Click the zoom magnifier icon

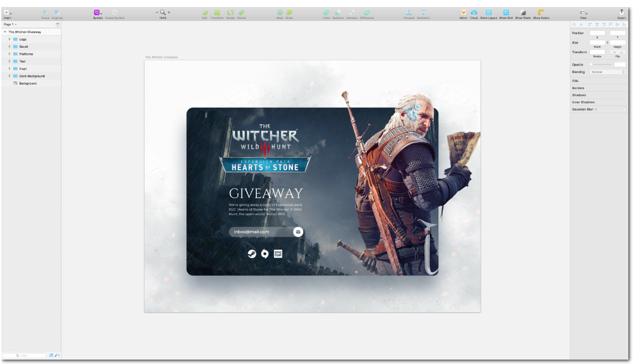tap(162, 13)
